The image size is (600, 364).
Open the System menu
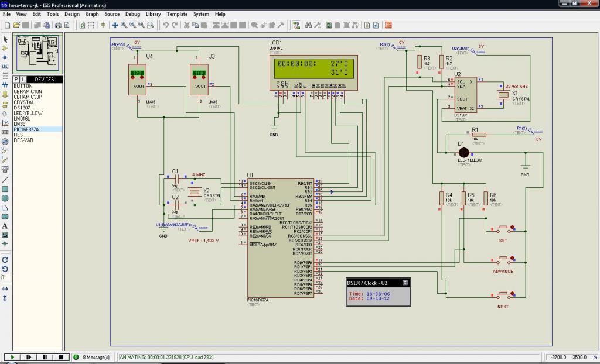click(x=201, y=14)
